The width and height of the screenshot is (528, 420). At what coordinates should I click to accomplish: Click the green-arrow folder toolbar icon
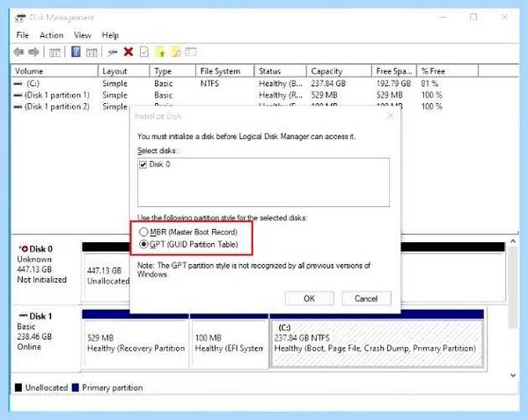160,52
